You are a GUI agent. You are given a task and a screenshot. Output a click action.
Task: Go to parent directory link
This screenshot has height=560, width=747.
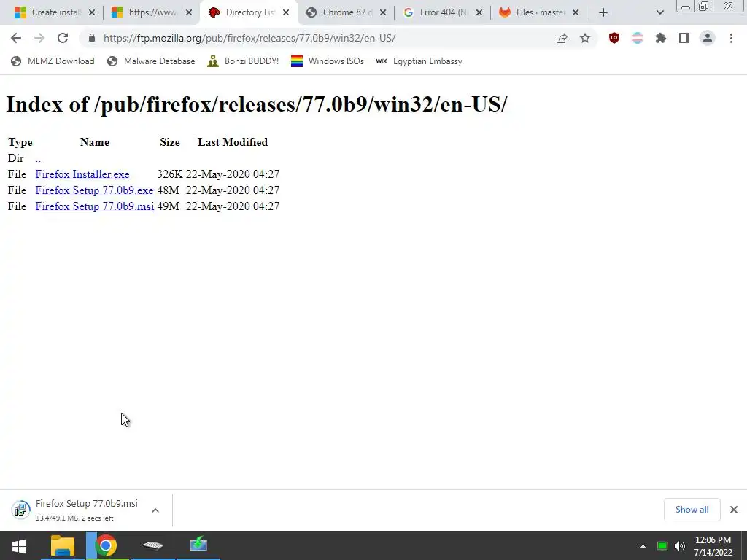[x=38, y=158]
